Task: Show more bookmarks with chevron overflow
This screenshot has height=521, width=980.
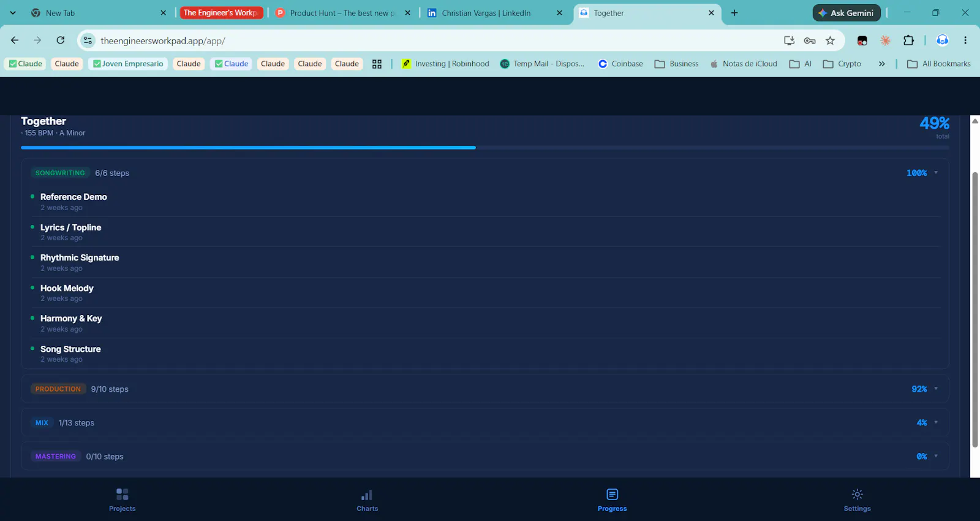Action: coord(881,64)
